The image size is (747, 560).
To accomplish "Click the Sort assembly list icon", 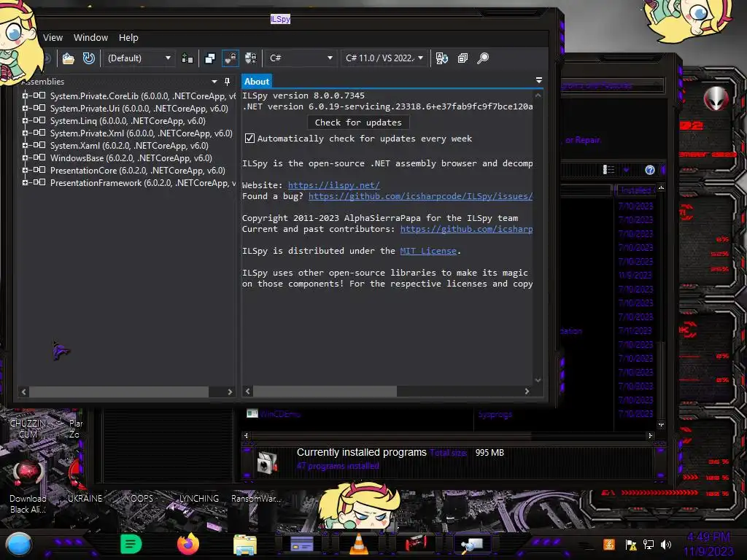I will (441, 58).
